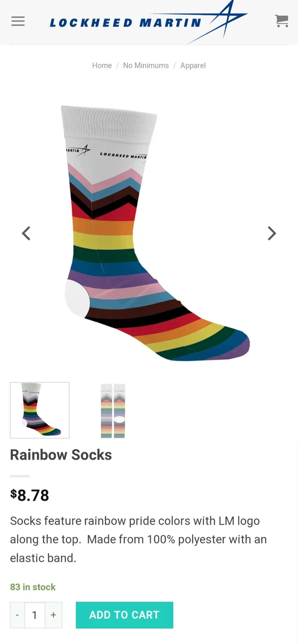
Task: Select the side-view sock thumbnail
Action: pyautogui.click(x=40, y=410)
